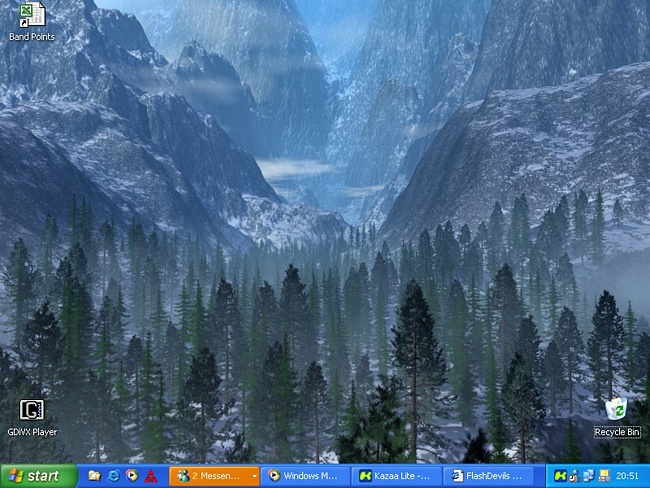Select the Recycle Bin label text

[617, 432]
